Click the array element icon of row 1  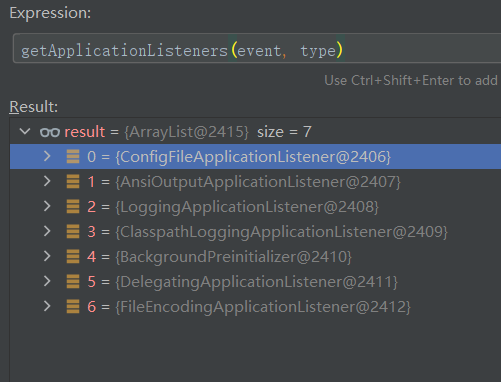pyautogui.click(x=73, y=182)
